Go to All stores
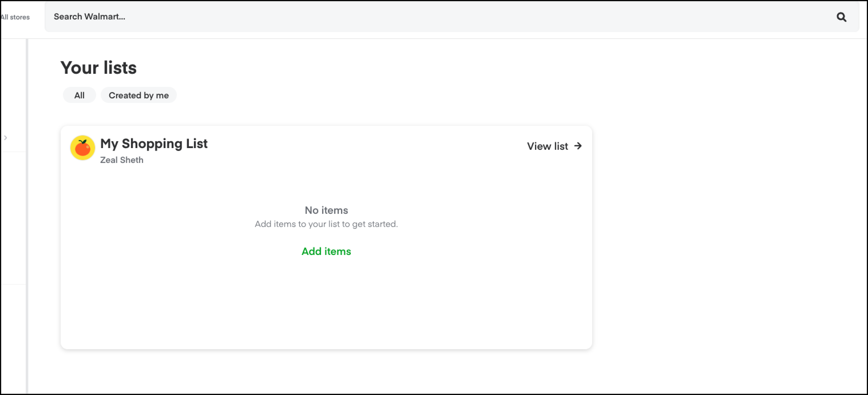 coord(15,17)
